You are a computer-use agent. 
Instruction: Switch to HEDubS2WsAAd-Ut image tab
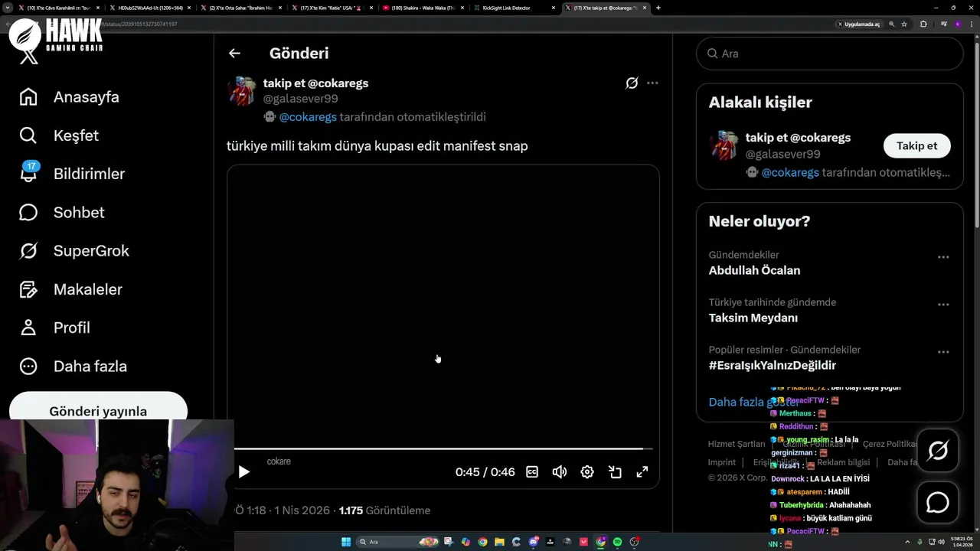click(x=149, y=8)
